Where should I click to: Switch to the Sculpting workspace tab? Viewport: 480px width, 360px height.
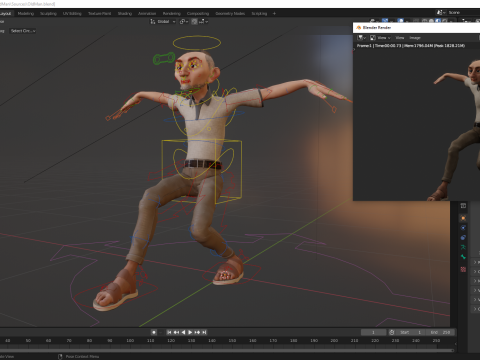click(48, 14)
